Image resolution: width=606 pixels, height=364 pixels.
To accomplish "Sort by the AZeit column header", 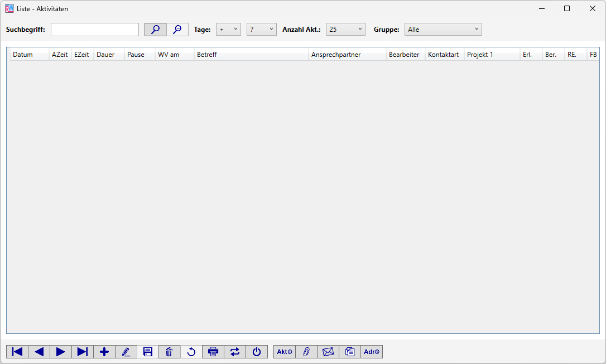I will click(60, 55).
